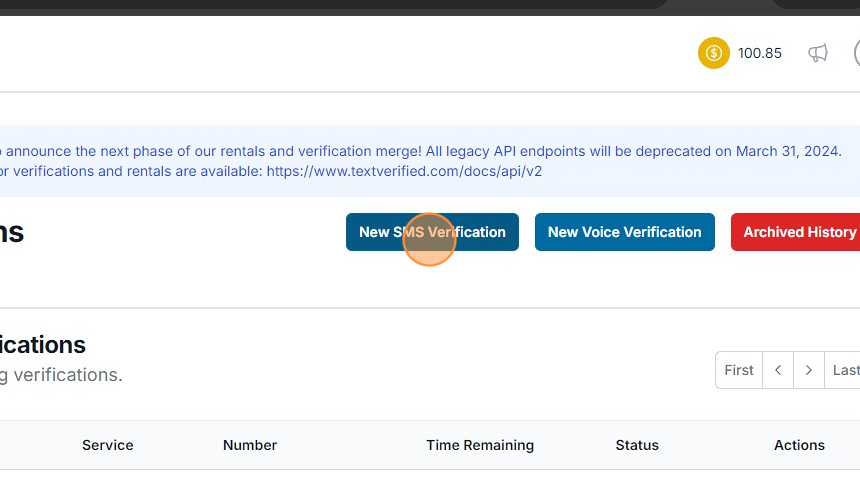Viewport: 860px width, 481px height.
Task: Click the Actions column header
Action: [799, 445]
